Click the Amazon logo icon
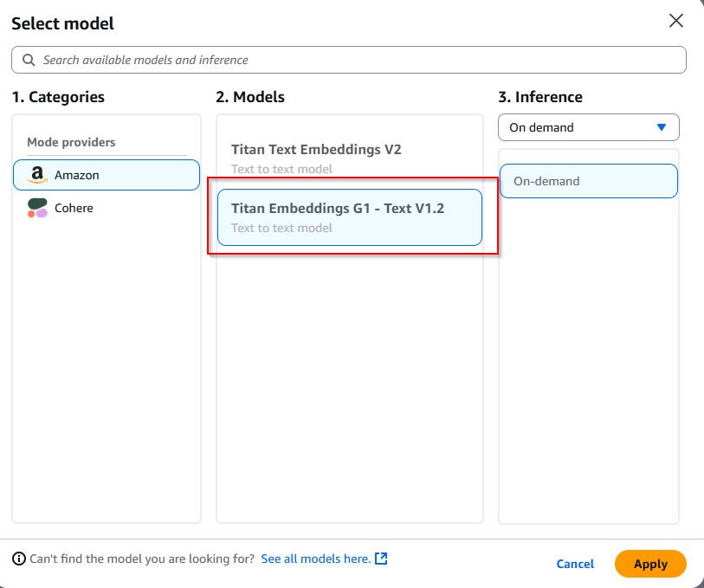The width and height of the screenshot is (704, 588). (x=37, y=175)
